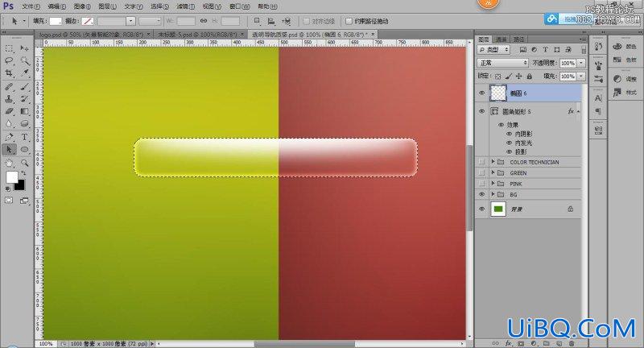Expand the BG group
This screenshot has width=644, height=348.
[493, 194]
